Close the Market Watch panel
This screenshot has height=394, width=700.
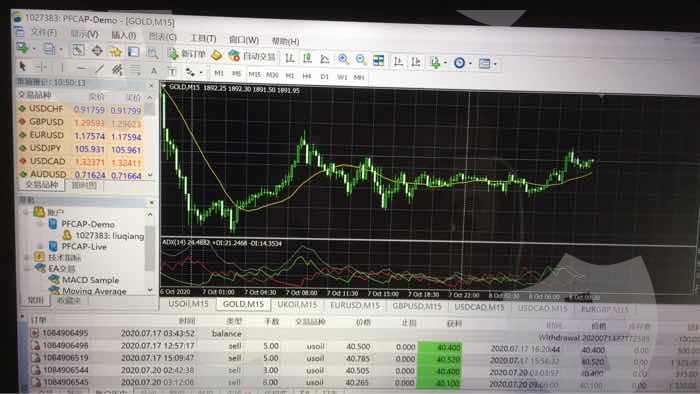[150, 85]
